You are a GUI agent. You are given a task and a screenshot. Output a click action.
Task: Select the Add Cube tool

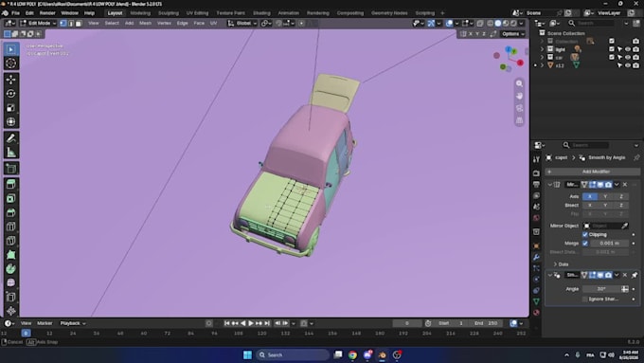pos(11,169)
